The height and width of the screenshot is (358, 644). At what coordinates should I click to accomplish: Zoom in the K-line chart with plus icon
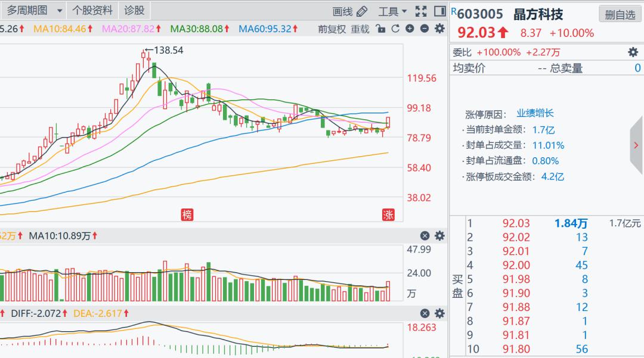click(410, 29)
